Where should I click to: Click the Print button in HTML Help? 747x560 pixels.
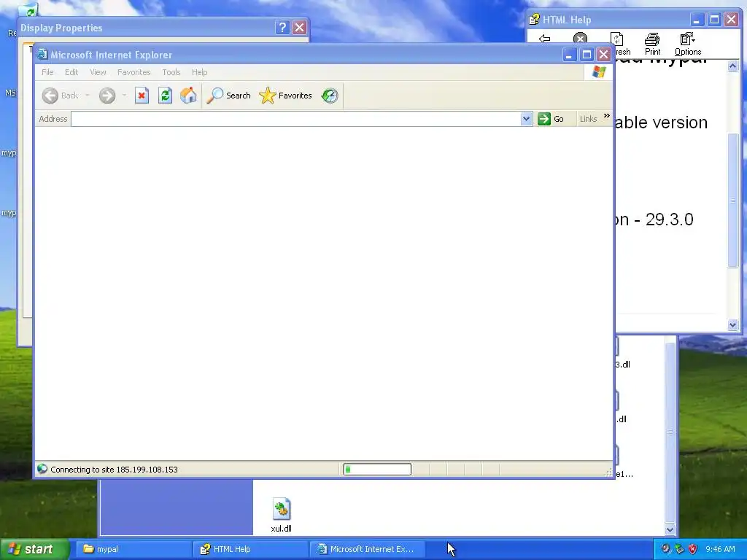click(x=652, y=44)
